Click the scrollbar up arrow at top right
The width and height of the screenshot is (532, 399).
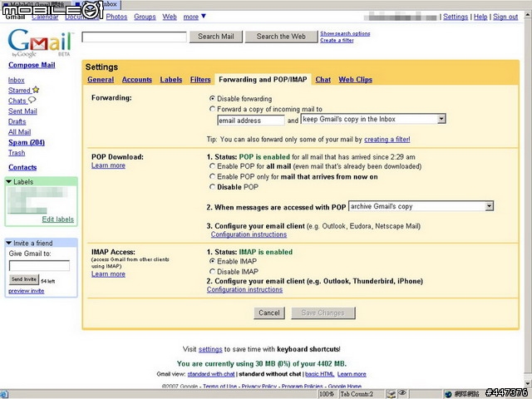(x=528, y=14)
